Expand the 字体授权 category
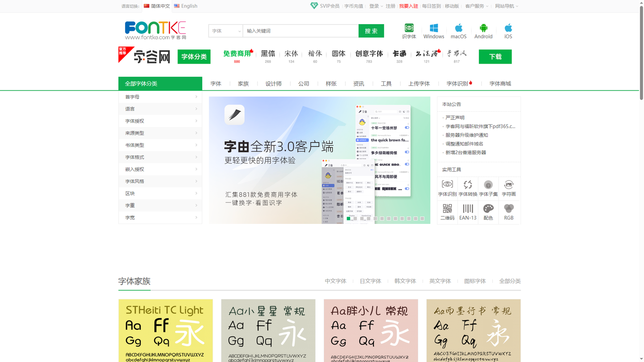 tap(160, 121)
